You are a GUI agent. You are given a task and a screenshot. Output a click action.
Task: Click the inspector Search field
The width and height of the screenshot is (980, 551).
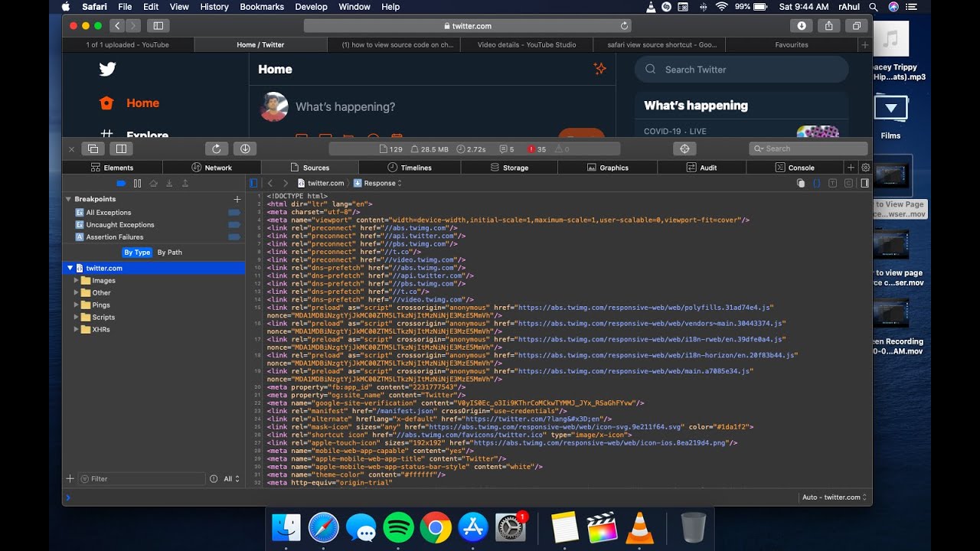pos(808,149)
